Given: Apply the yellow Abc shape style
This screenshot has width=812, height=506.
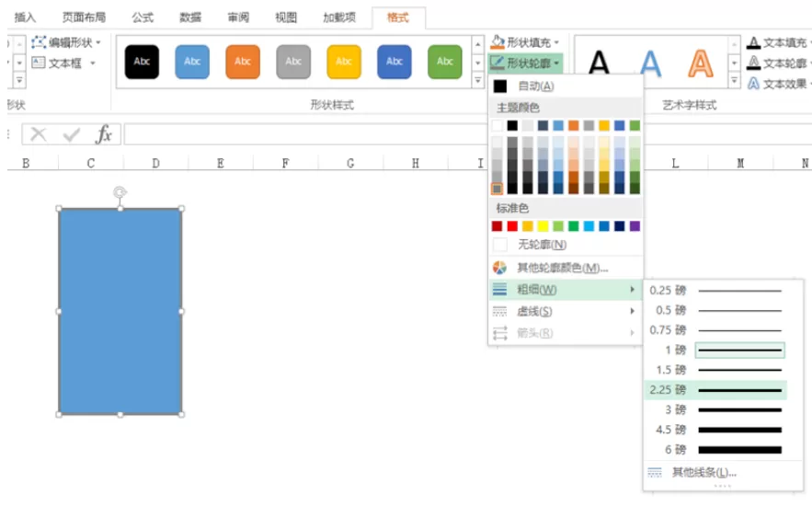Looking at the screenshot, I should [x=344, y=62].
